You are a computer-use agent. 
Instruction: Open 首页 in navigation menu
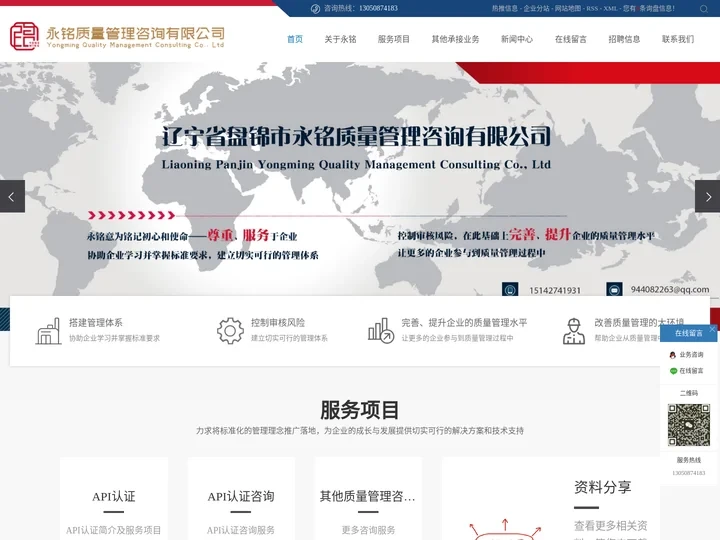pyautogui.click(x=295, y=39)
